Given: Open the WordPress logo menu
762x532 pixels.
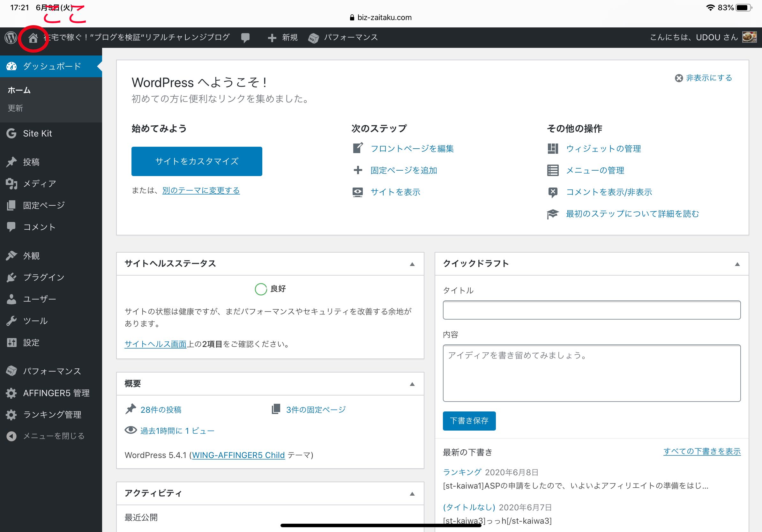Looking at the screenshot, I should click(11, 38).
